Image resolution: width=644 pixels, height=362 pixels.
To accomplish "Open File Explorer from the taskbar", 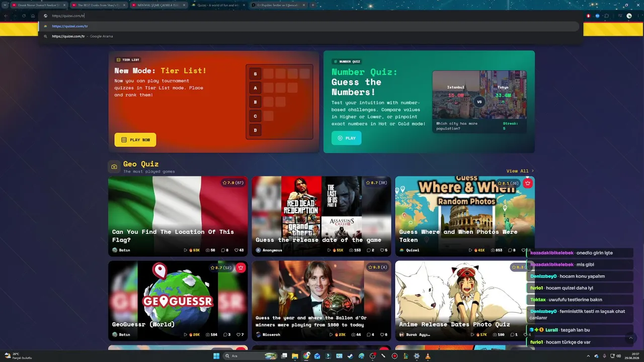I will (x=295, y=356).
